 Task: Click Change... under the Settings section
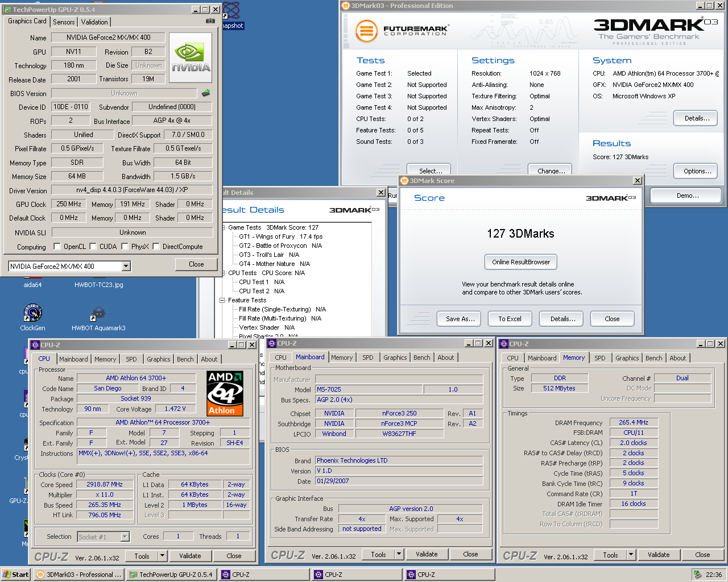551,171
